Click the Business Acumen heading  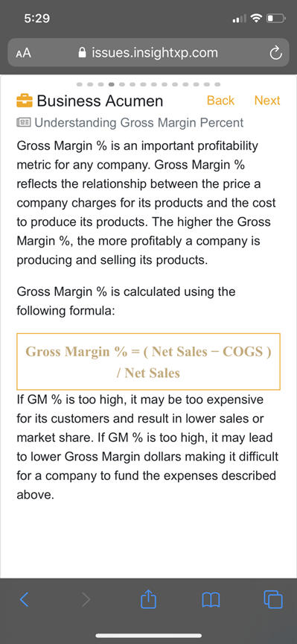tap(100, 101)
